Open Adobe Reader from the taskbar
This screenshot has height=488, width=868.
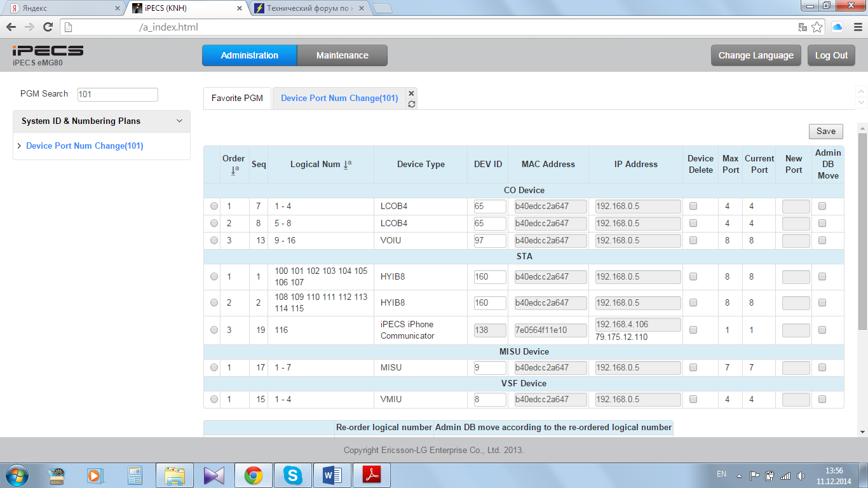point(371,475)
